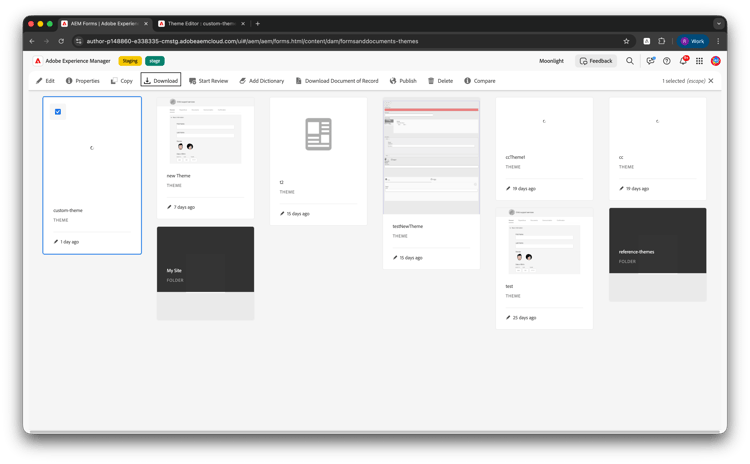
Task: Click '25 days ago' on test card
Action: pyautogui.click(x=524, y=318)
